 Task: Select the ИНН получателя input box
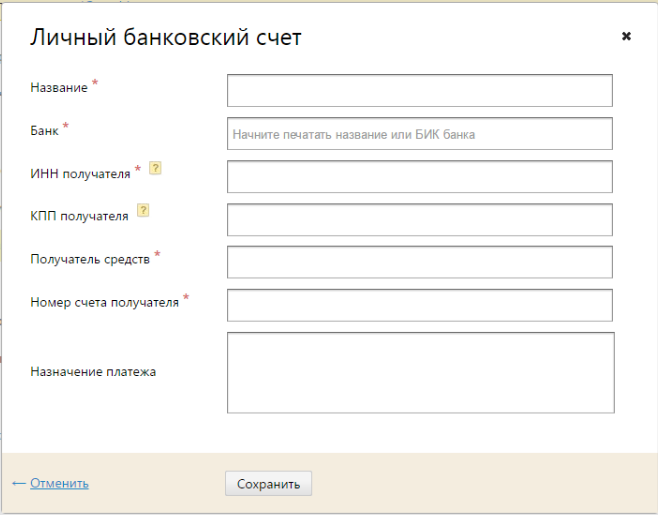[x=419, y=176]
